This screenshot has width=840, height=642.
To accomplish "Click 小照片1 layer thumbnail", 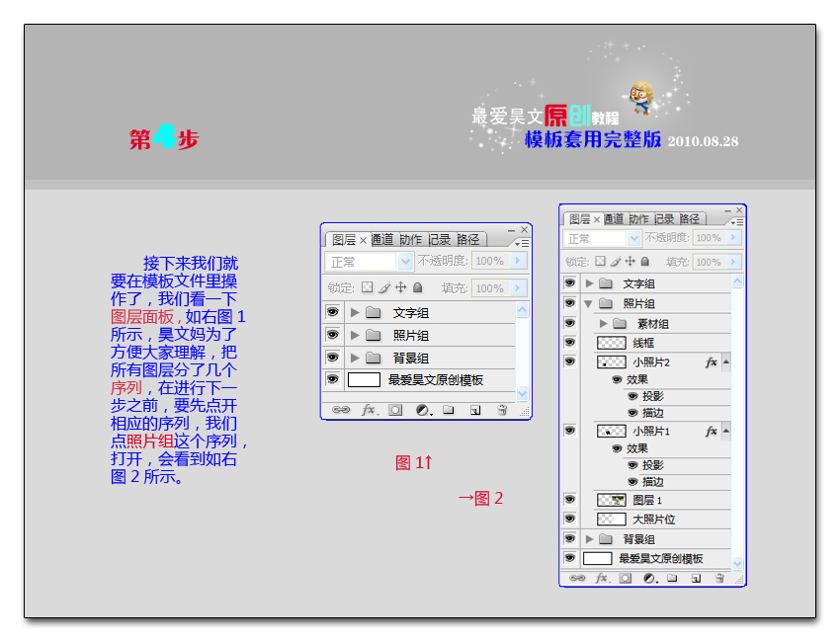I will coord(612,431).
